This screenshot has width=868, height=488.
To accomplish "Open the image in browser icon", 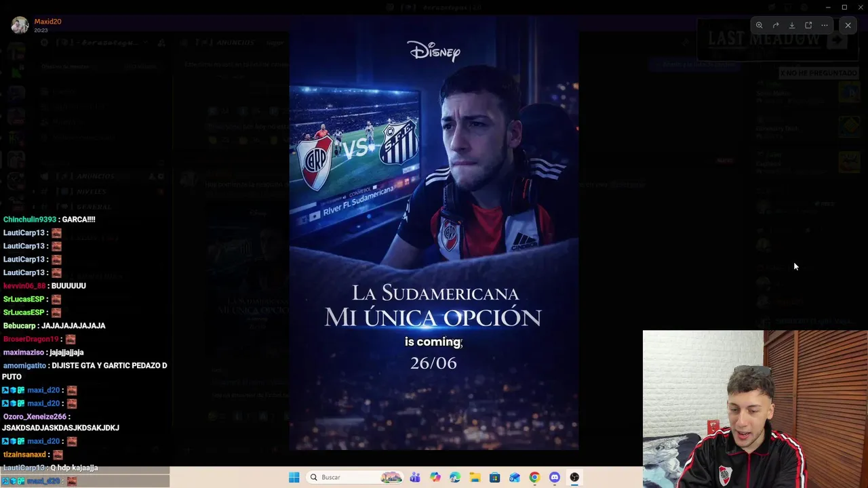I will click(808, 25).
